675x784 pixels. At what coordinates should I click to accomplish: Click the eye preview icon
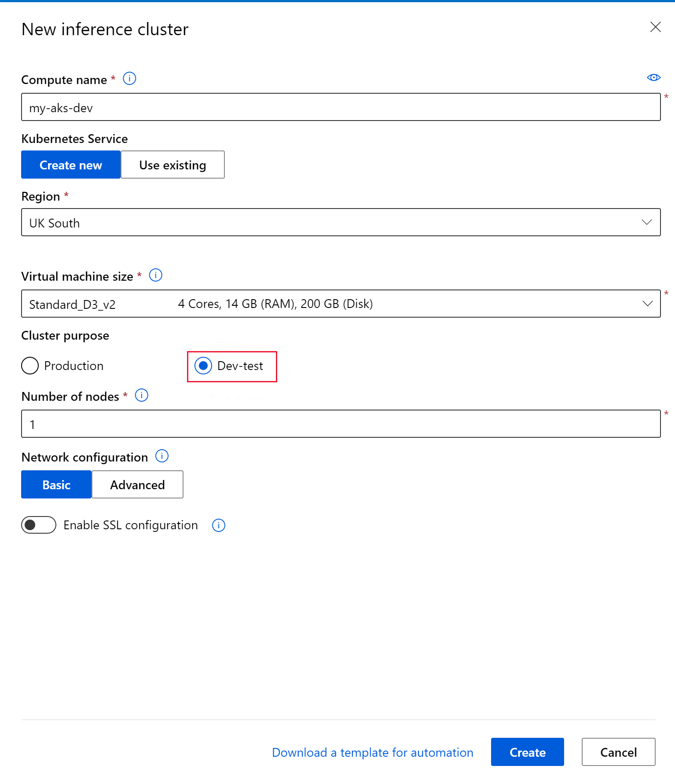pos(653,77)
